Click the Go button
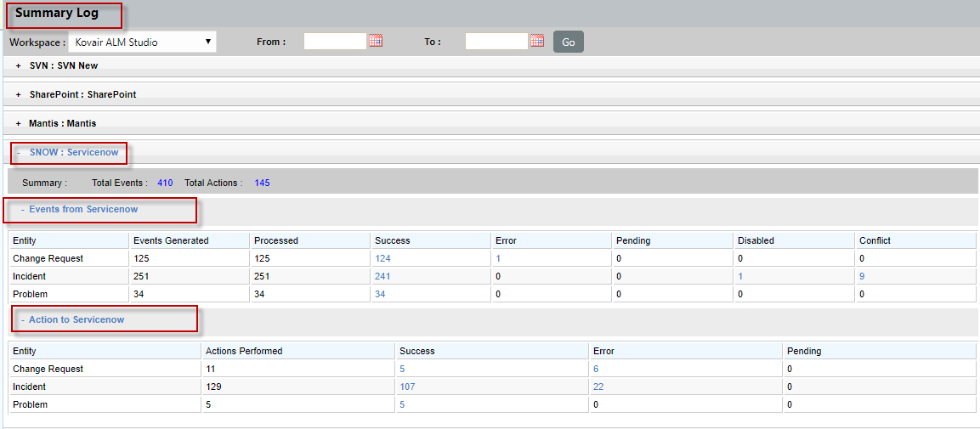 click(568, 42)
